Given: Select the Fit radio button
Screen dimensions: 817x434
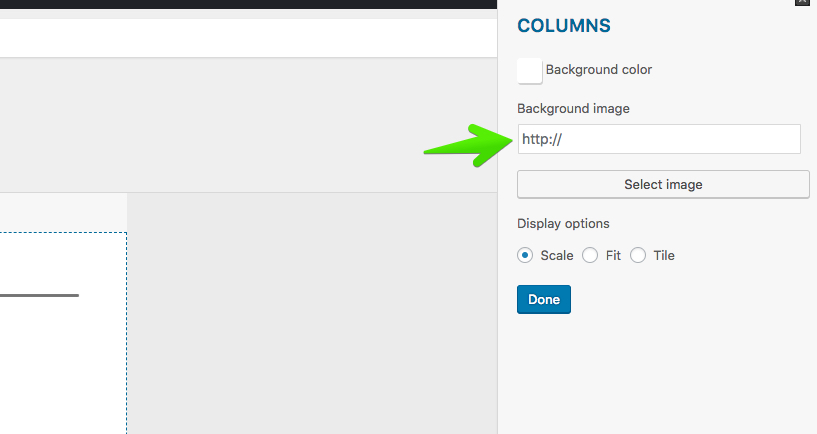Looking at the screenshot, I should pyautogui.click(x=590, y=255).
